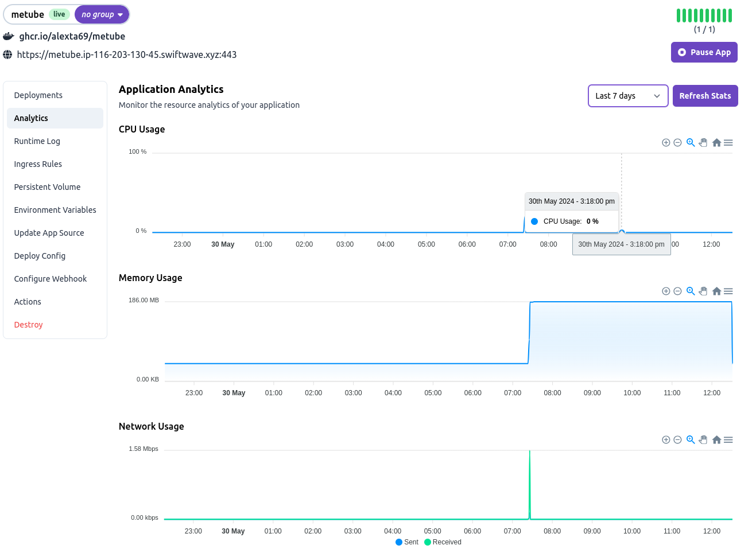Click the Memory Usage chart title
This screenshot has width=756, height=549.
click(150, 278)
